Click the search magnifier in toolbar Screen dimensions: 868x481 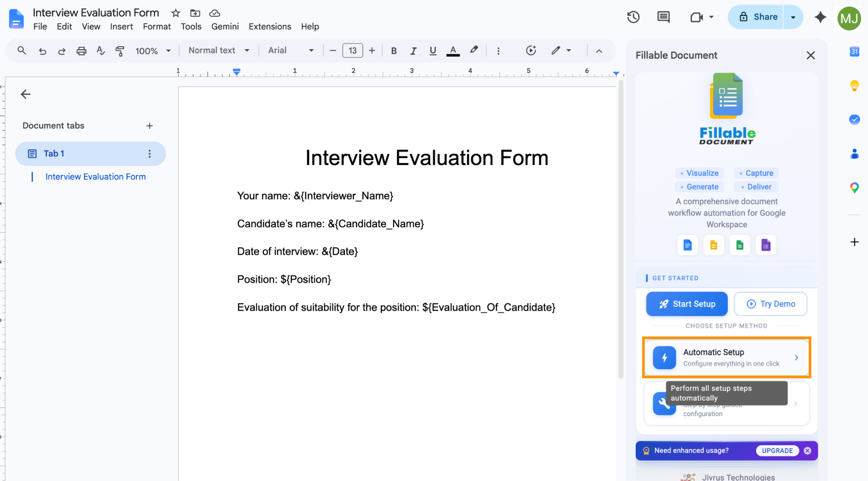tap(22, 50)
